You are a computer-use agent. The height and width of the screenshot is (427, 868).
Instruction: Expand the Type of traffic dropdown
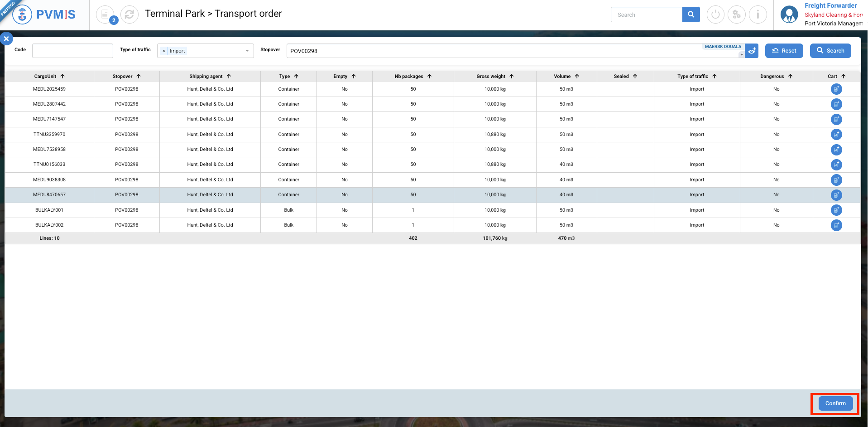click(247, 51)
